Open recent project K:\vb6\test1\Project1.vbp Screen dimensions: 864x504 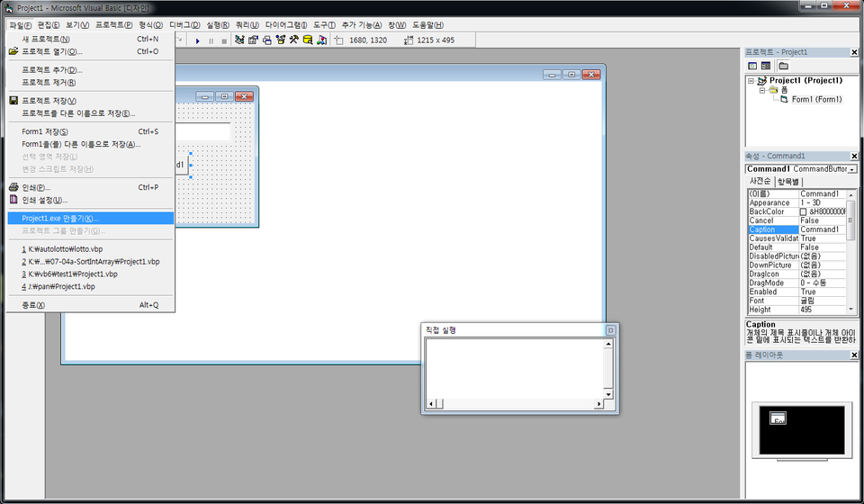91,274
